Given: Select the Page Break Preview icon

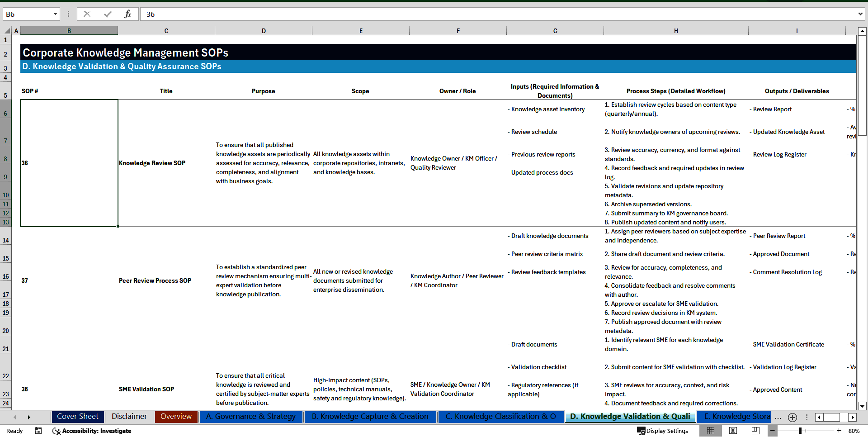Looking at the screenshot, I should pyautogui.click(x=755, y=431).
